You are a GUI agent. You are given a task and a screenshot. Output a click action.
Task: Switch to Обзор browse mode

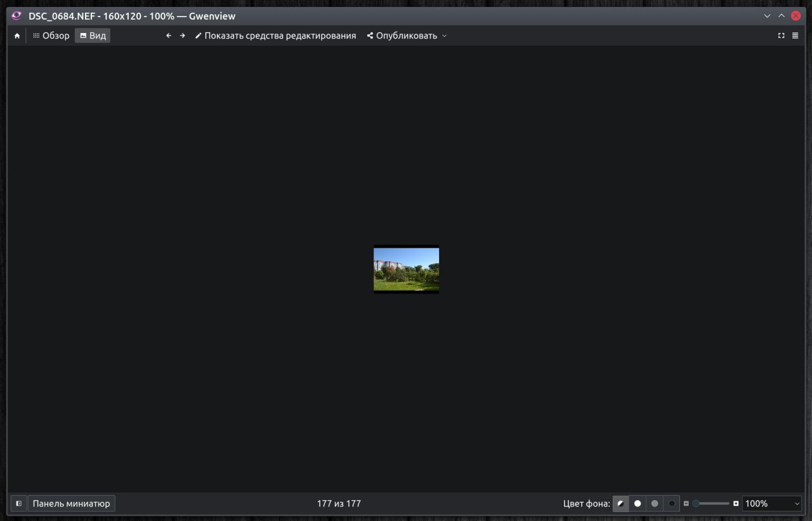[x=51, y=36]
